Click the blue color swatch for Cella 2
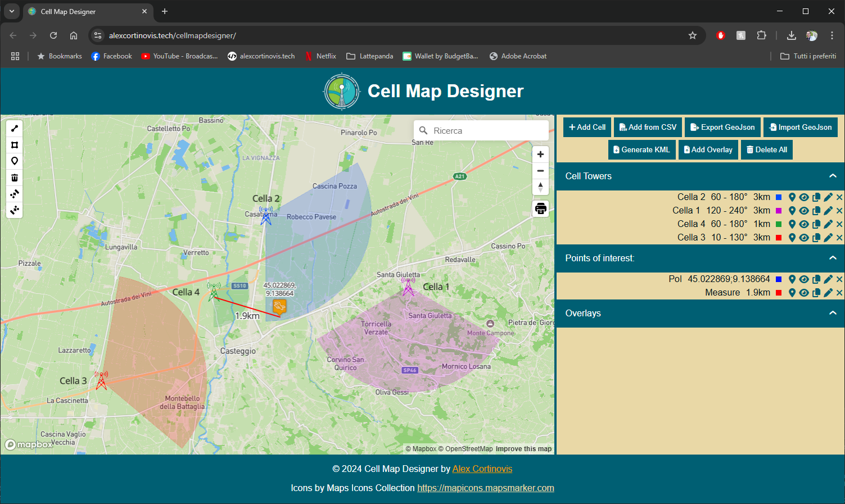Viewport: 845px width, 504px height. coord(779,197)
